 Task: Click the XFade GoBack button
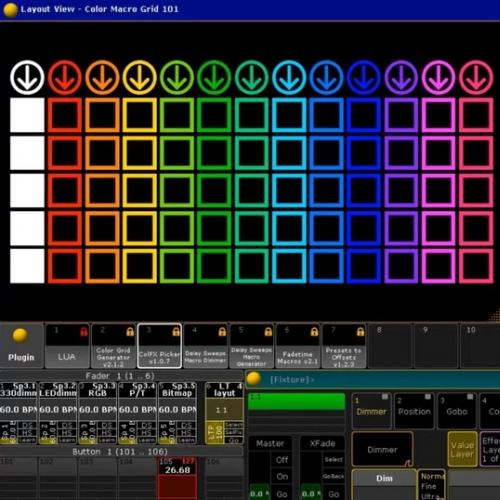[x=333, y=476]
